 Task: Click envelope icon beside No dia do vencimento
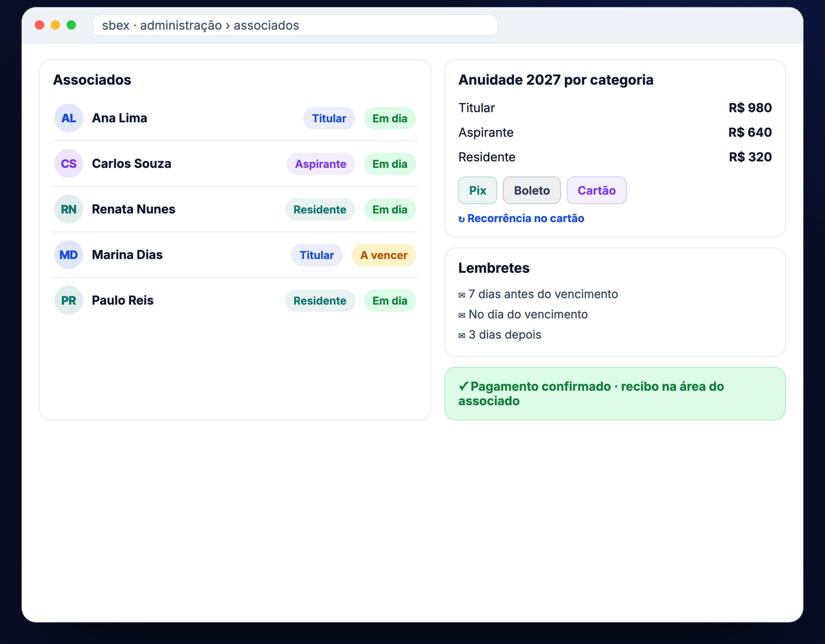tap(462, 315)
